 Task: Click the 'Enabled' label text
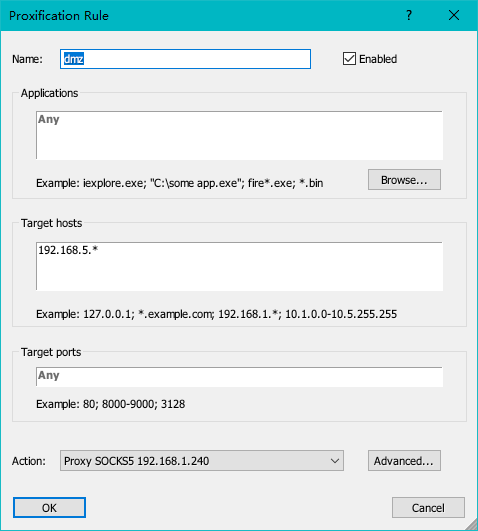[378, 59]
